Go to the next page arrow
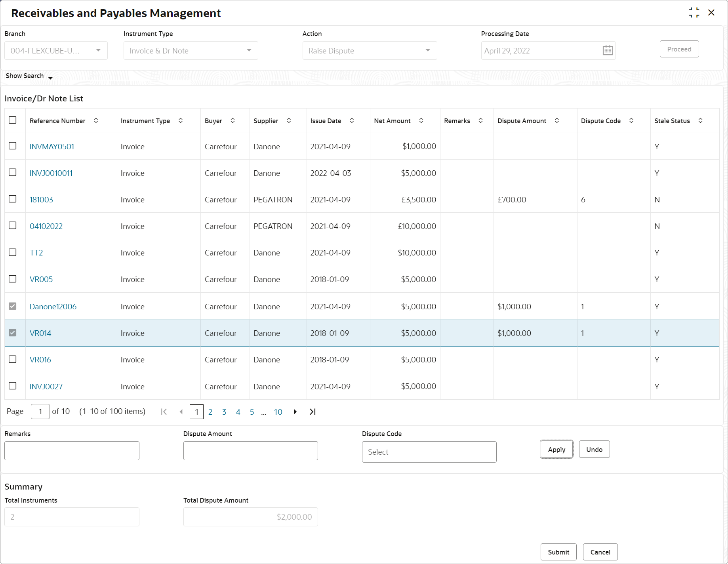728x564 pixels. 295,412
